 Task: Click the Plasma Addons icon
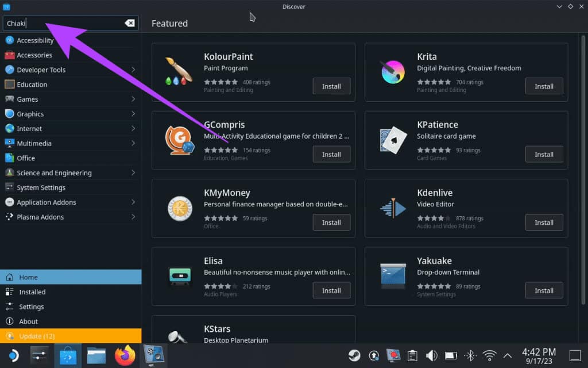click(9, 217)
